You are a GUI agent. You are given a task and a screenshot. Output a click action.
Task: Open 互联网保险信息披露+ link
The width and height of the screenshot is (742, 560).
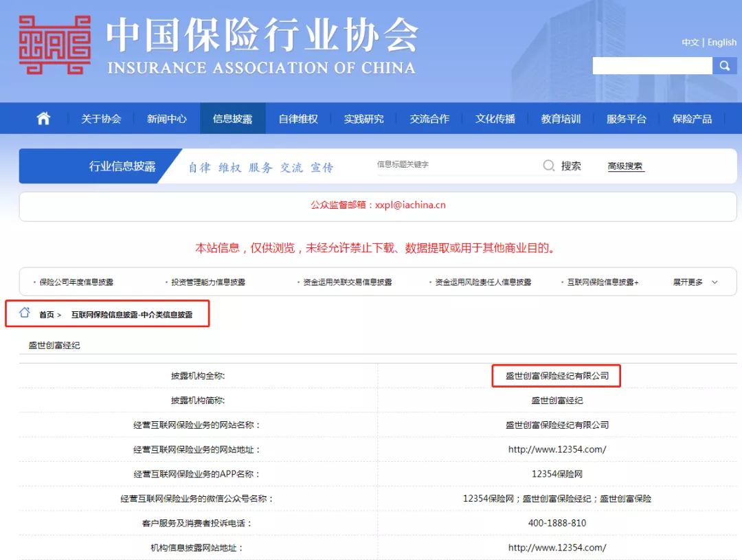[x=603, y=282]
